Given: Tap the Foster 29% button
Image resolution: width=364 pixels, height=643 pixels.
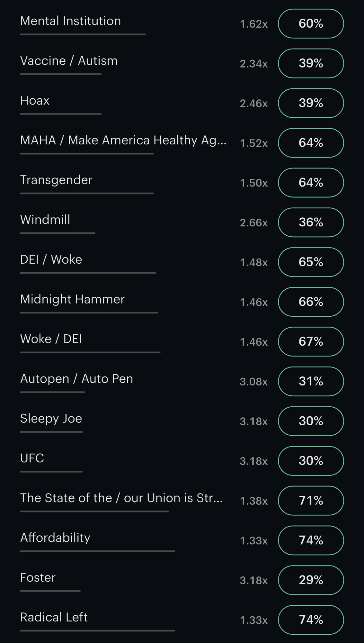Looking at the screenshot, I should 311,580.
